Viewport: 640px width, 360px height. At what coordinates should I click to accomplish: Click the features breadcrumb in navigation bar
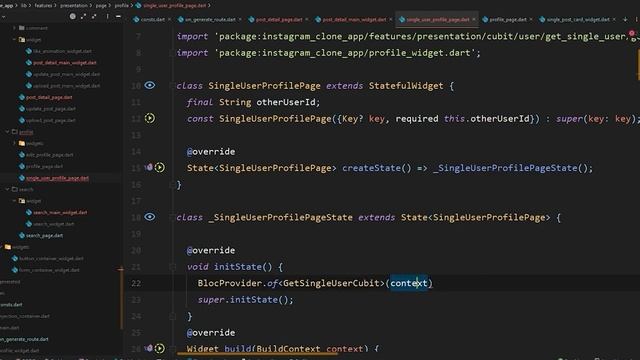coord(43,5)
